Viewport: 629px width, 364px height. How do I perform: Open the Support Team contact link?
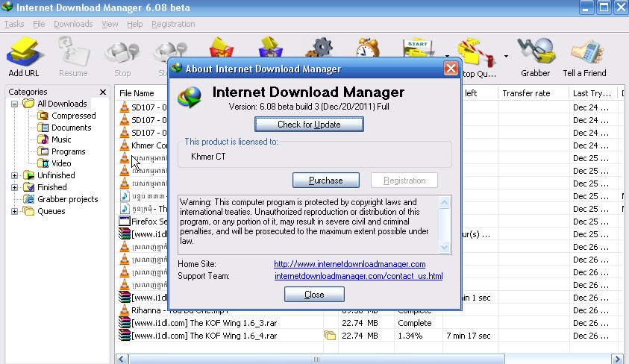point(359,276)
